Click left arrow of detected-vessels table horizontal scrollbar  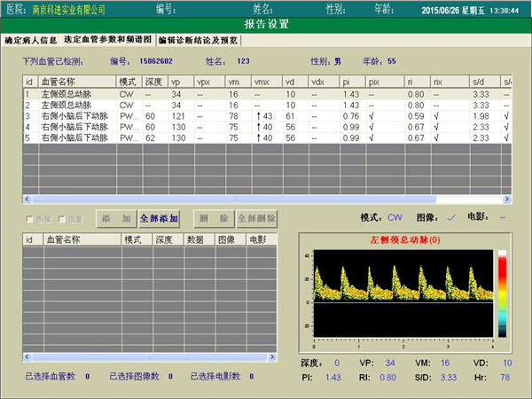click(x=26, y=199)
